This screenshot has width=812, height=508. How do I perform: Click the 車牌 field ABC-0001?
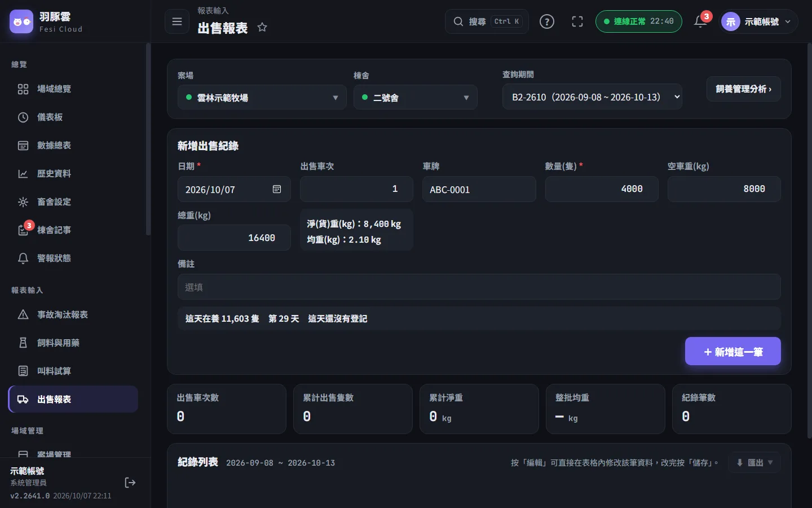point(479,189)
